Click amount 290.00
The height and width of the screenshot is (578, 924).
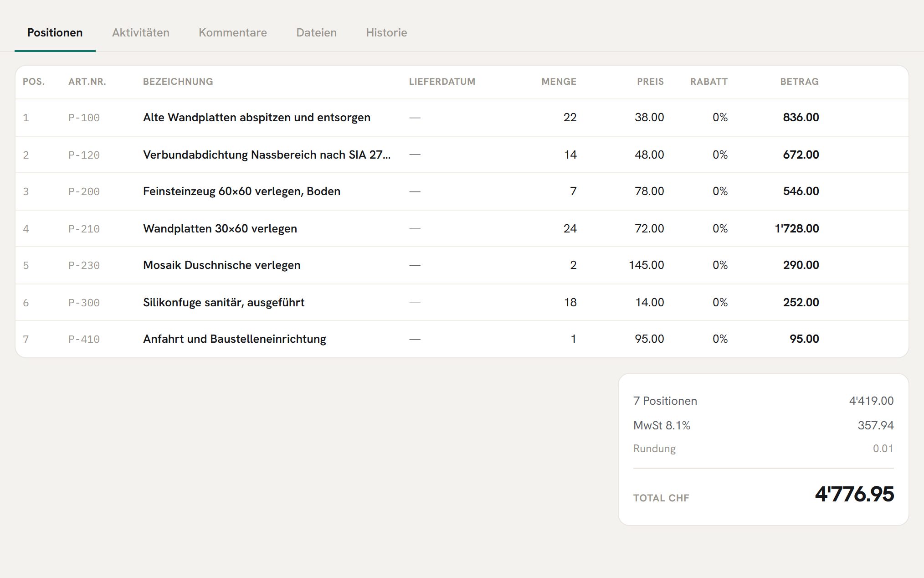click(801, 265)
